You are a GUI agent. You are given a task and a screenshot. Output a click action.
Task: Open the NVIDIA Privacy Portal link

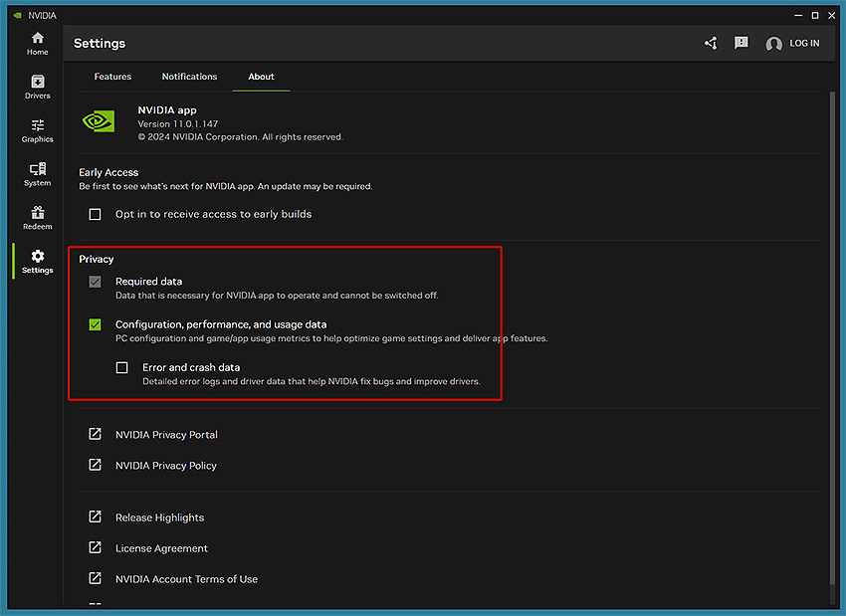(167, 435)
